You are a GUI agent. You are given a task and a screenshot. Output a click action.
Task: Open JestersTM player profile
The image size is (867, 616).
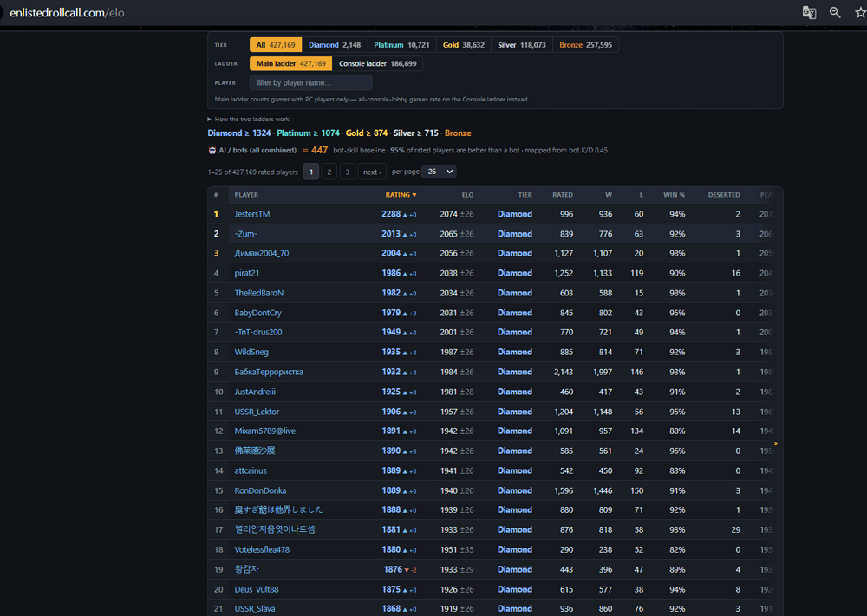(252, 214)
